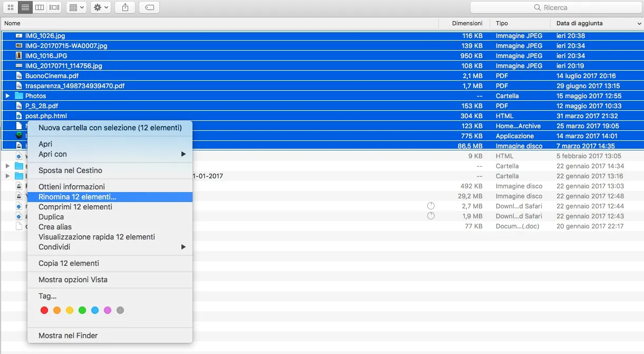The width and height of the screenshot is (644, 354).
Task: Choose Copia 12 elementi
Action: tap(110, 263)
